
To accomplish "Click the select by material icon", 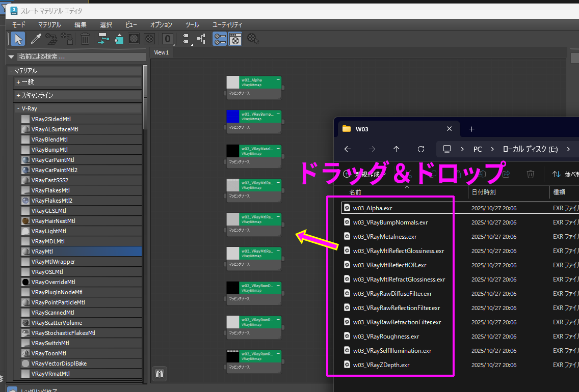I will click(x=253, y=39).
